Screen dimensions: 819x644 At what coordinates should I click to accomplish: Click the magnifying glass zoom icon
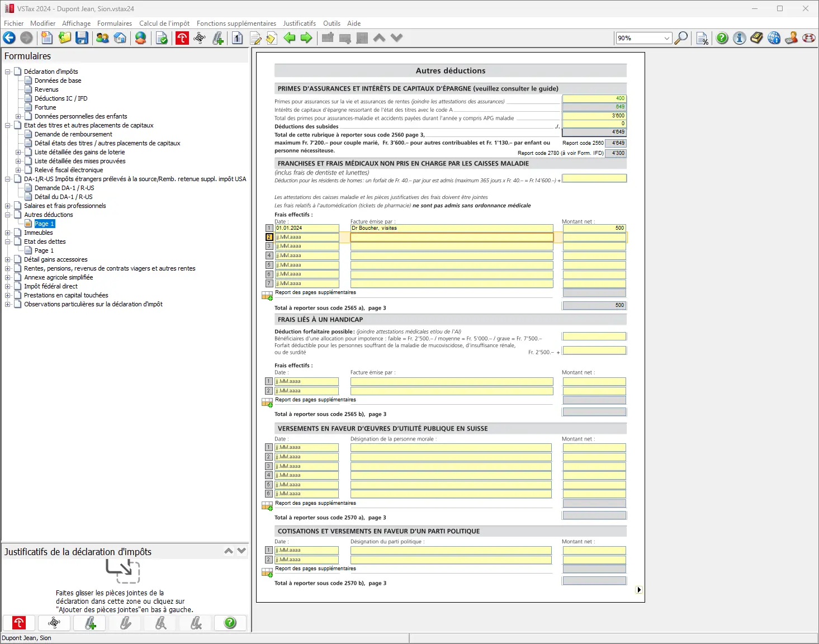[681, 38]
